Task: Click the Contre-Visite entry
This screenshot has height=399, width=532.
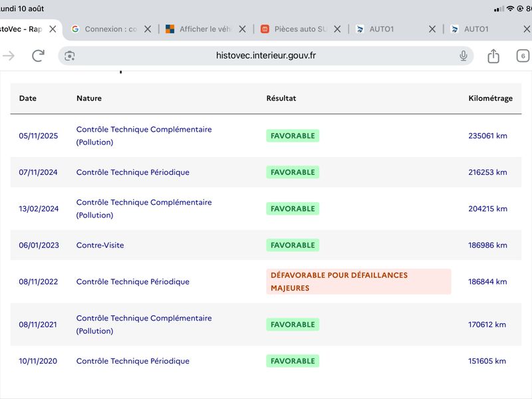Action: point(100,245)
